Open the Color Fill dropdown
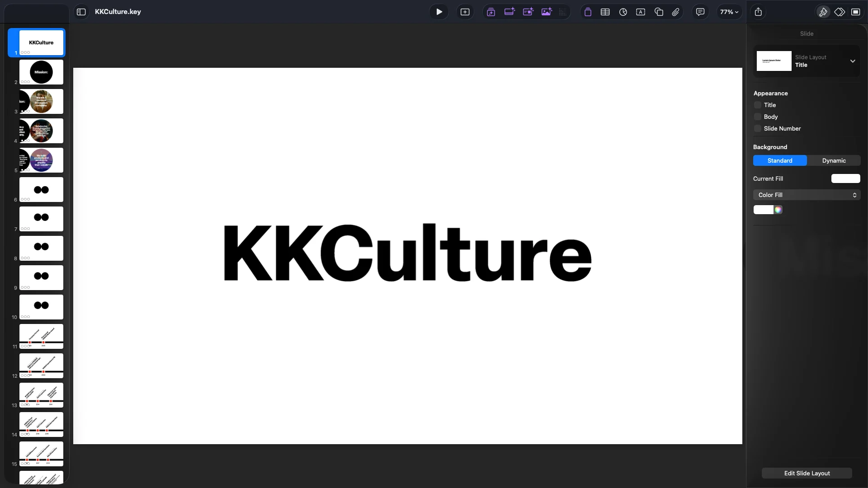868x488 pixels. (807, 195)
